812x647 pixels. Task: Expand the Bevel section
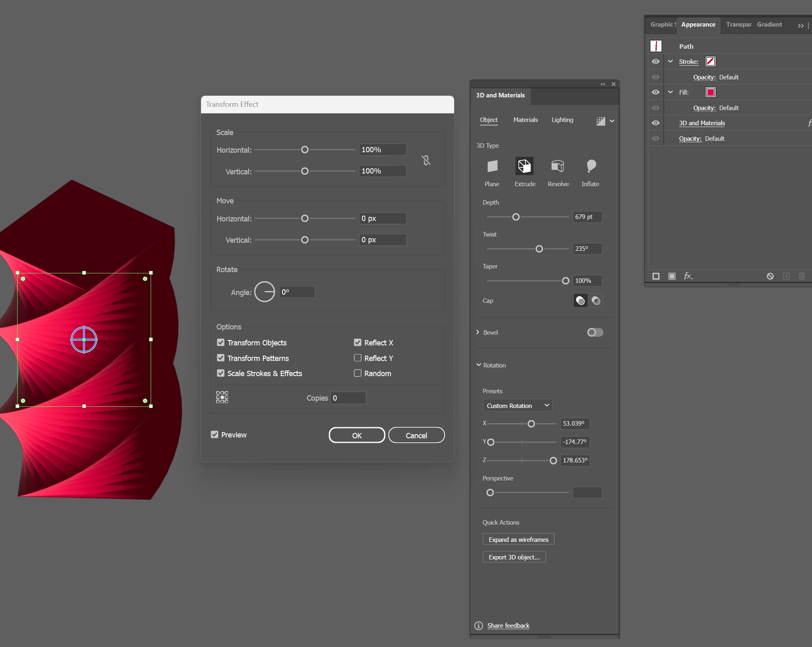(478, 332)
